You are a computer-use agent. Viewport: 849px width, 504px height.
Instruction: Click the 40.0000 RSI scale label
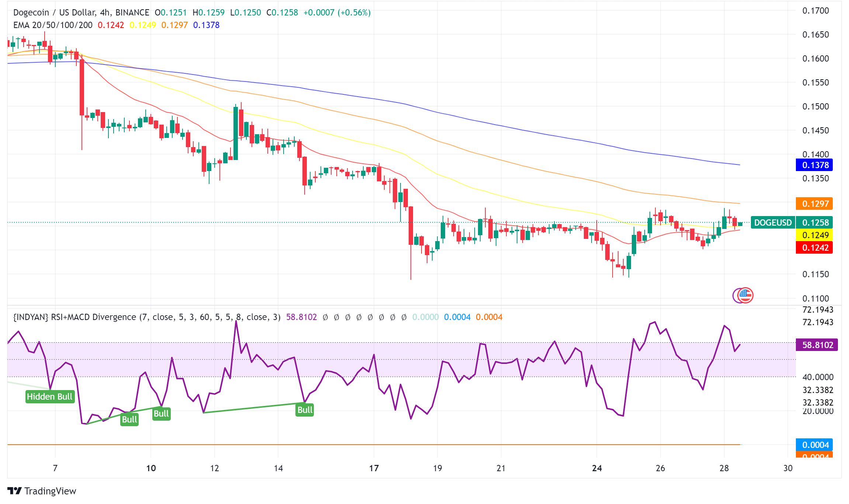coord(818,377)
